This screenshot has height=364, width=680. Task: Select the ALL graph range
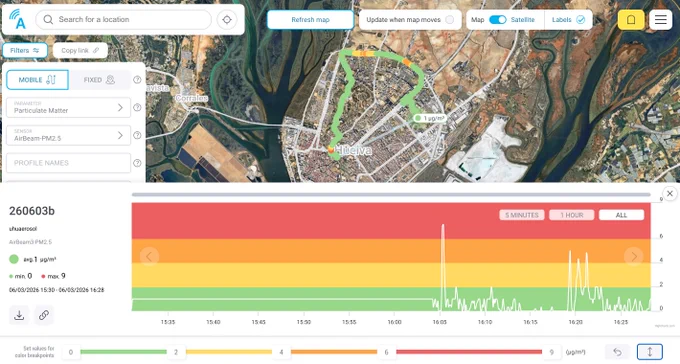pyautogui.click(x=621, y=215)
